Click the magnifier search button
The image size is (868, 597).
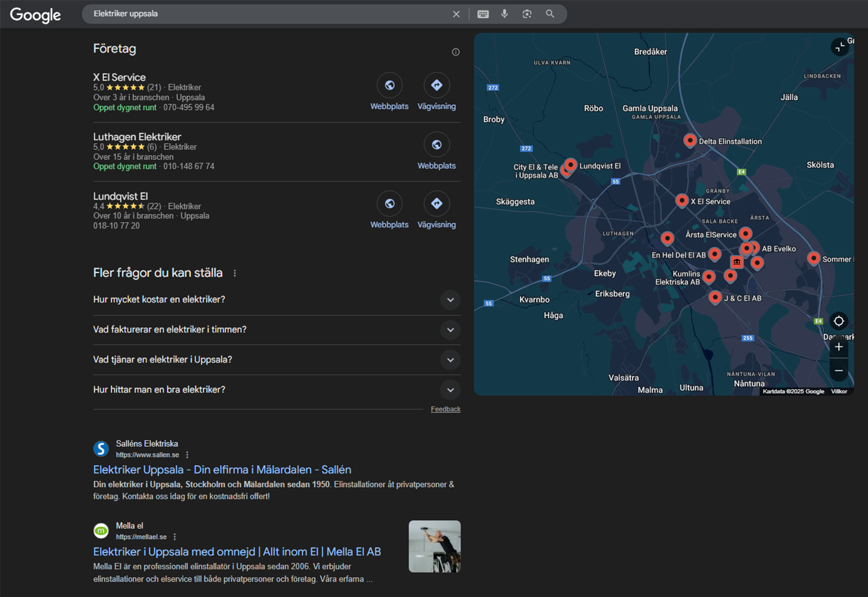tap(550, 14)
